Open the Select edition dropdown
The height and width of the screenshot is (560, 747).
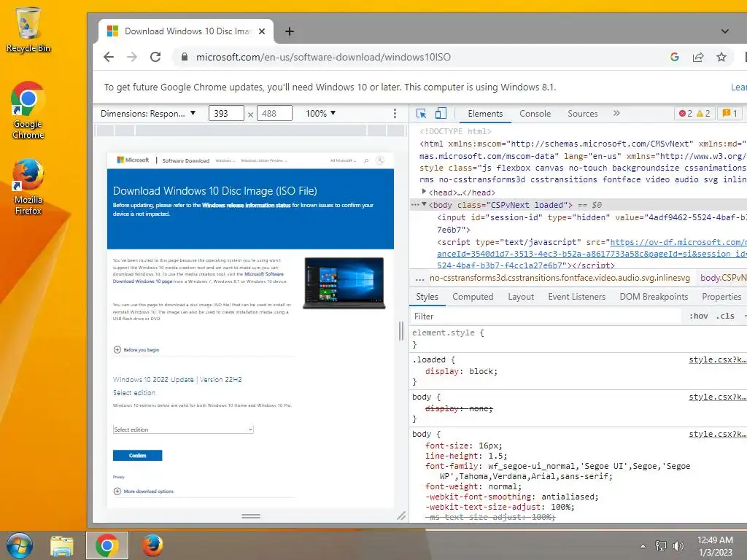[x=183, y=429]
